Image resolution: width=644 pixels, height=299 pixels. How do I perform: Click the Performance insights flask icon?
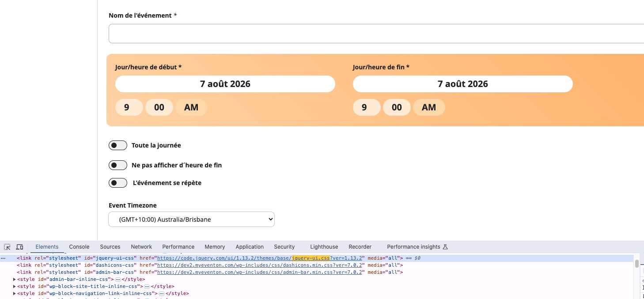[445, 247]
